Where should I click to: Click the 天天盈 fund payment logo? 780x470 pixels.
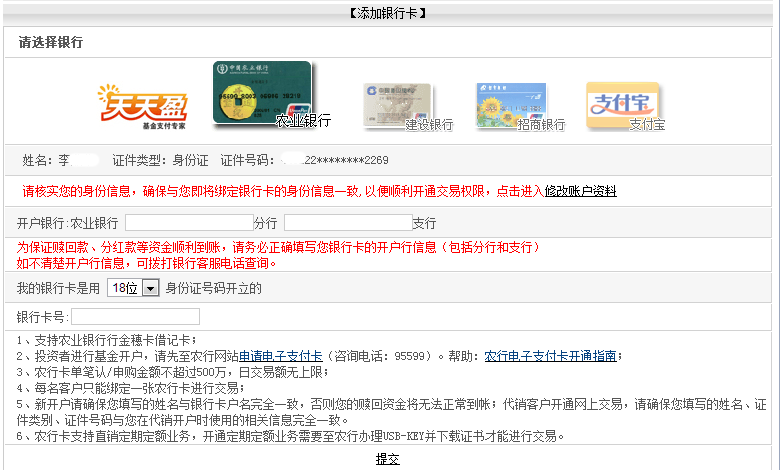(x=127, y=106)
